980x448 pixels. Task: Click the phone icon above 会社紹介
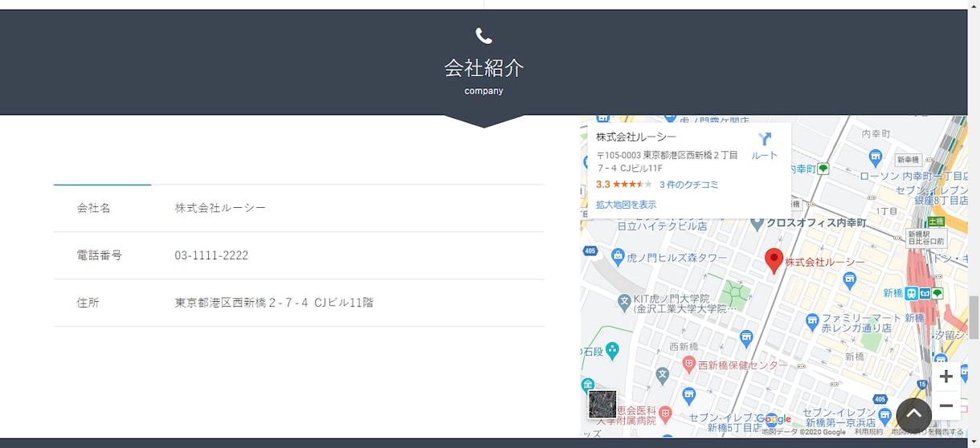[484, 36]
